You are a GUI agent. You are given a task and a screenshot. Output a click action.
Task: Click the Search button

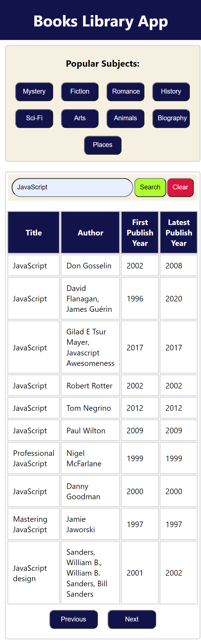(x=150, y=187)
